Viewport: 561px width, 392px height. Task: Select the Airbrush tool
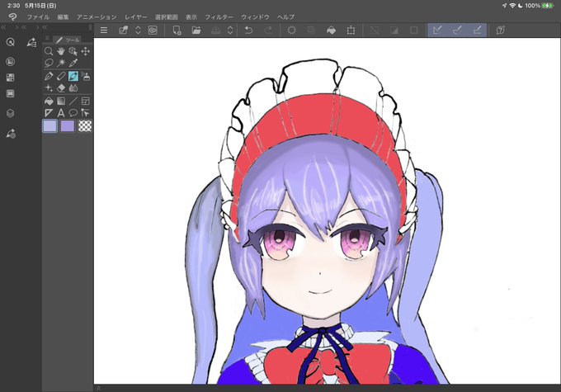point(86,76)
